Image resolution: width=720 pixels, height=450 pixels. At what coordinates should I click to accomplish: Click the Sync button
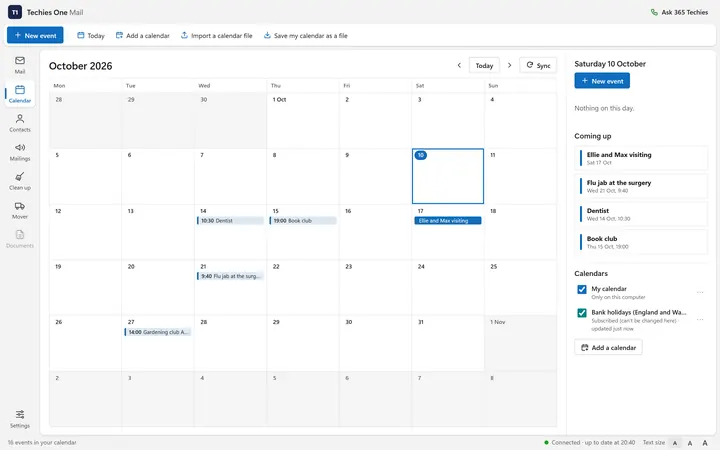pos(538,65)
